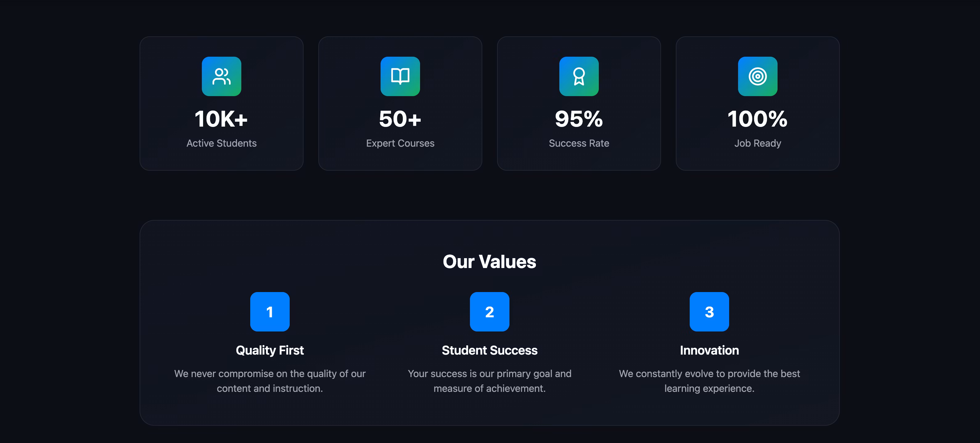This screenshot has height=443, width=980.
Task: Click the number 3 blue badge
Action: (x=709, y=312)
